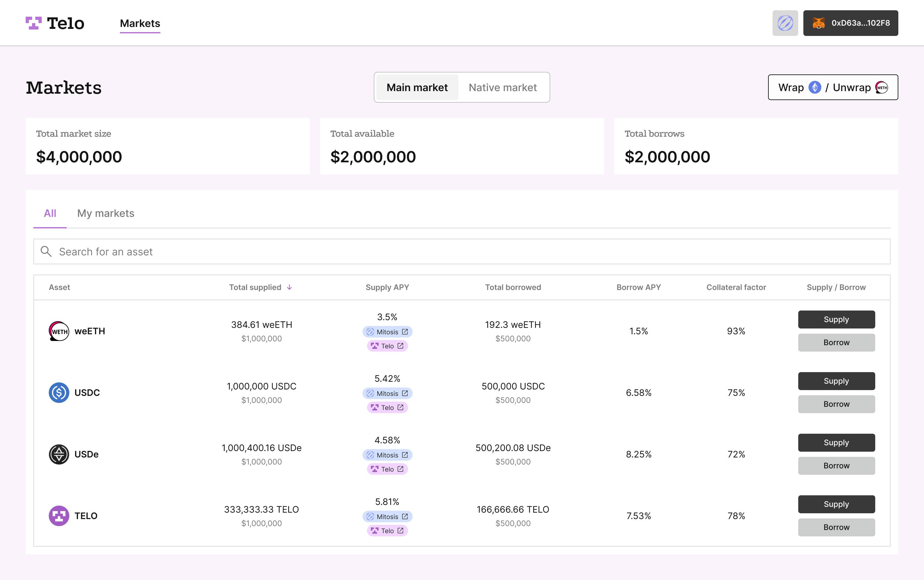Click the USDC coin icon
924x580 pixels.
point(59,392)
